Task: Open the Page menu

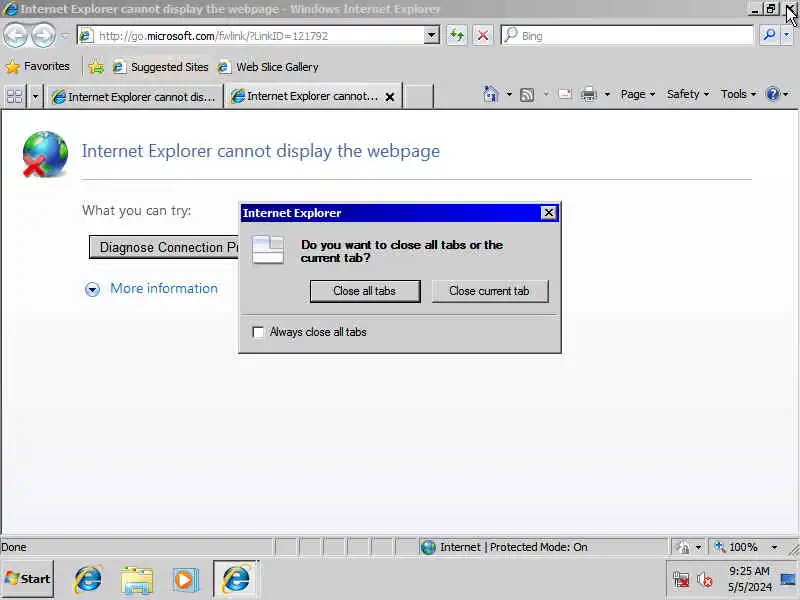Action: click(638, 94)
